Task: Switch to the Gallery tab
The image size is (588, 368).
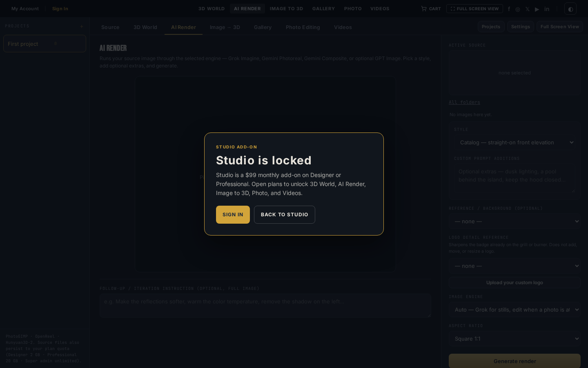Action: point(263,27)
